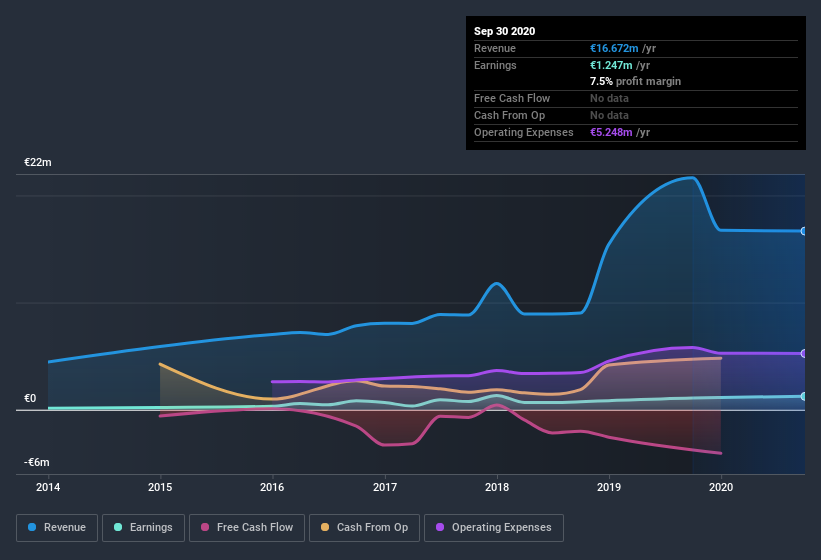Screen dimensions: 821x560
Task: Click the Free Cash Flow label in tooltip
Action: (512, 98)
